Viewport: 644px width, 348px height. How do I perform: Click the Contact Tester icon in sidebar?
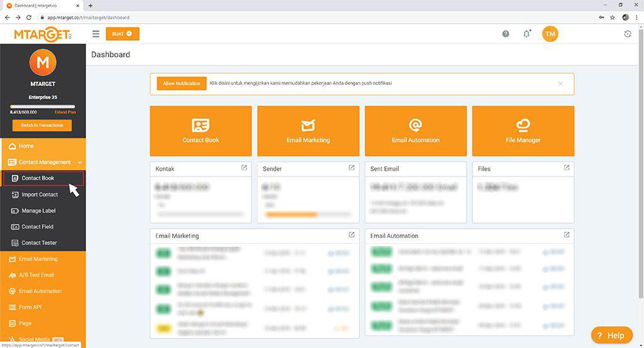(x=15, y=243)
